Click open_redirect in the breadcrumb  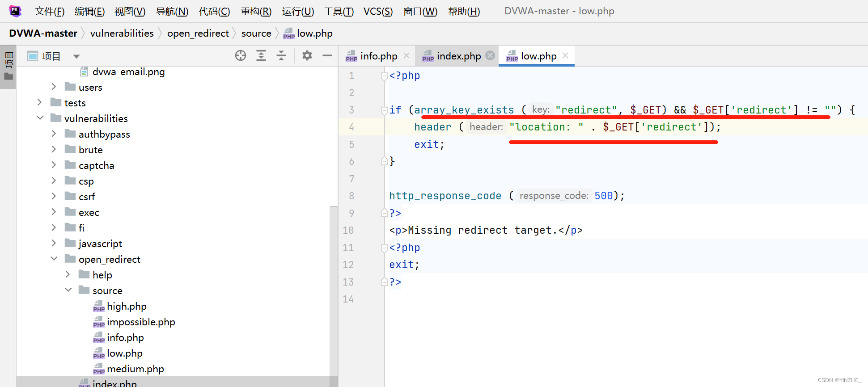tap(198, 34)
